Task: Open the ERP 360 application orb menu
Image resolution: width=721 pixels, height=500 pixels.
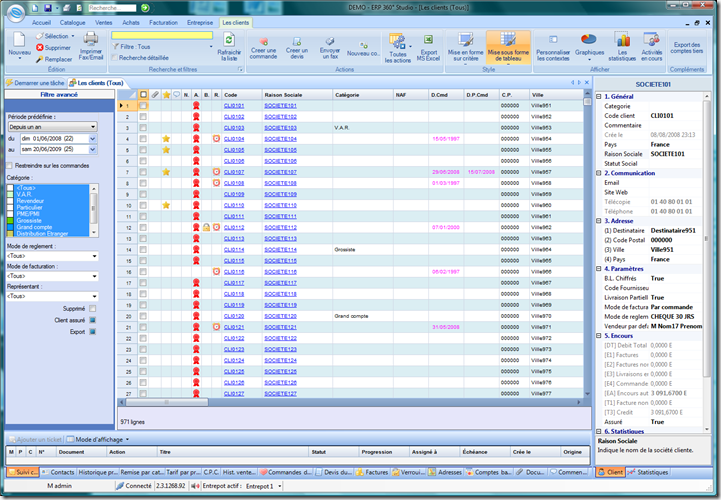Action: pos(16,13)
